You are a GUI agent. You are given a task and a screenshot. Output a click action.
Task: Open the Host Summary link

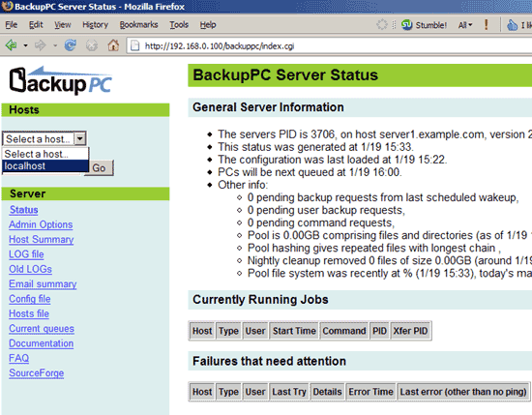(x=41, y=240)
